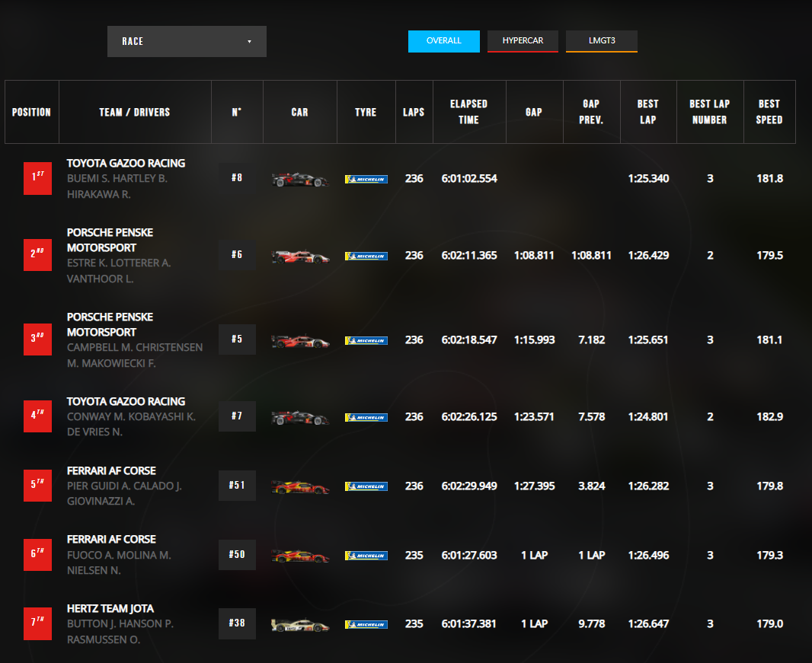Click the #7 car number badge
812x663 pixels.
point(237,416)
